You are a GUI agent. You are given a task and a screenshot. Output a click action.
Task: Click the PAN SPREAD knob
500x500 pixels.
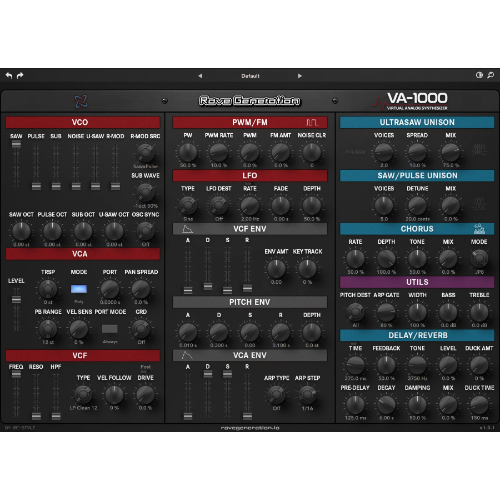pos(141,289)
